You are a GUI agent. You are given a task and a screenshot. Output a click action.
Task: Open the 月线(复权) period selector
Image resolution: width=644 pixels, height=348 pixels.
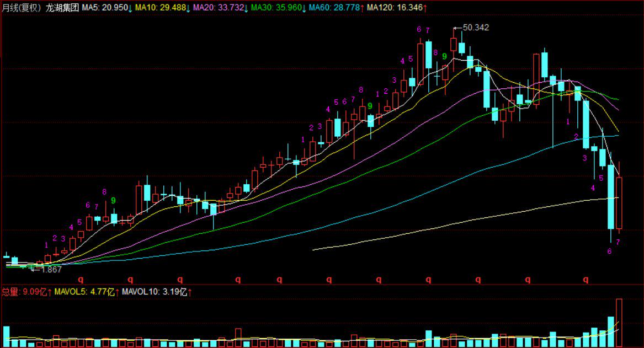click(x=22, y=8)
